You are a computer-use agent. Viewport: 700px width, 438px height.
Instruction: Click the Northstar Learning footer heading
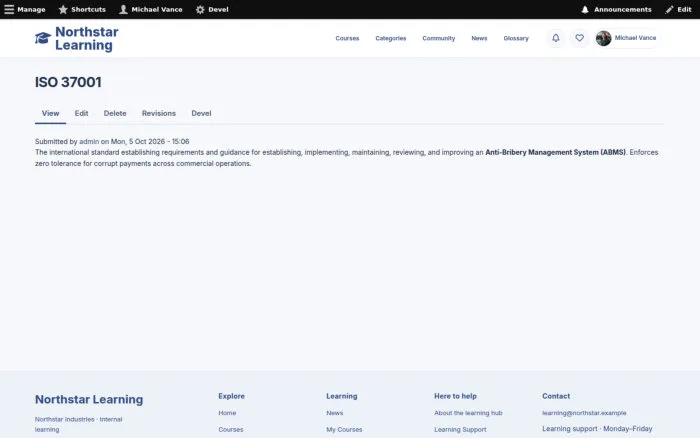(89, 400)
